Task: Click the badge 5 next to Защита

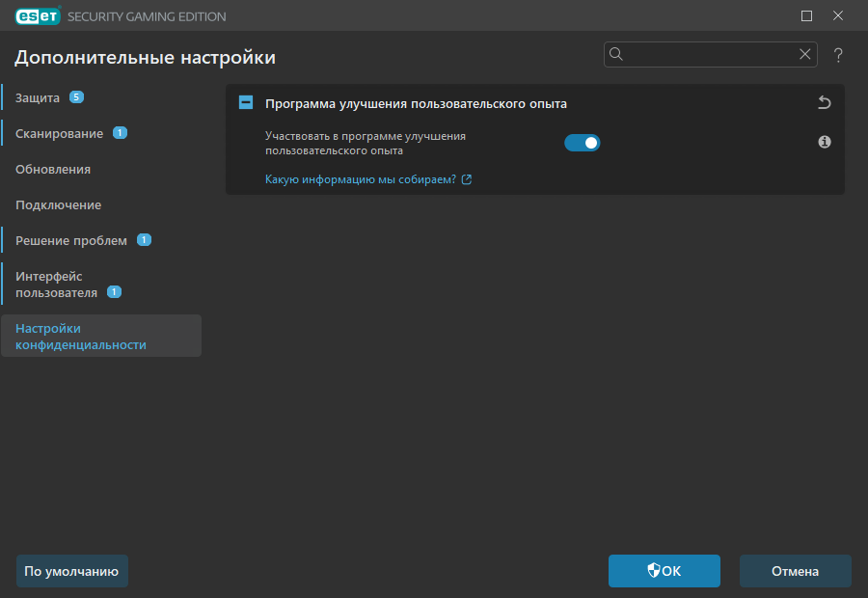Action: tap(76, 97)
